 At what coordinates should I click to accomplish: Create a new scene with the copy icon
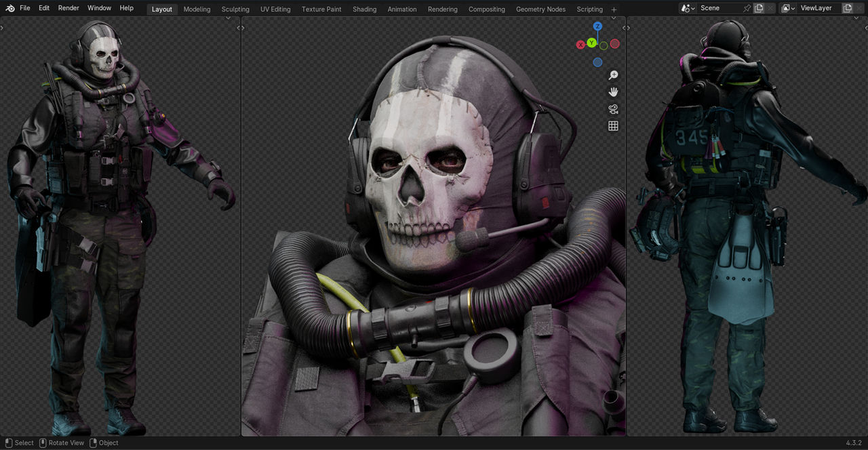pos(759,8)
